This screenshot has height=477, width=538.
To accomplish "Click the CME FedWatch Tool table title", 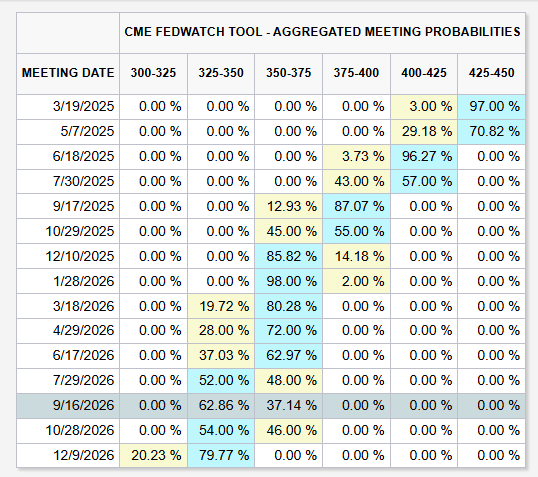I will pos(322,32).
